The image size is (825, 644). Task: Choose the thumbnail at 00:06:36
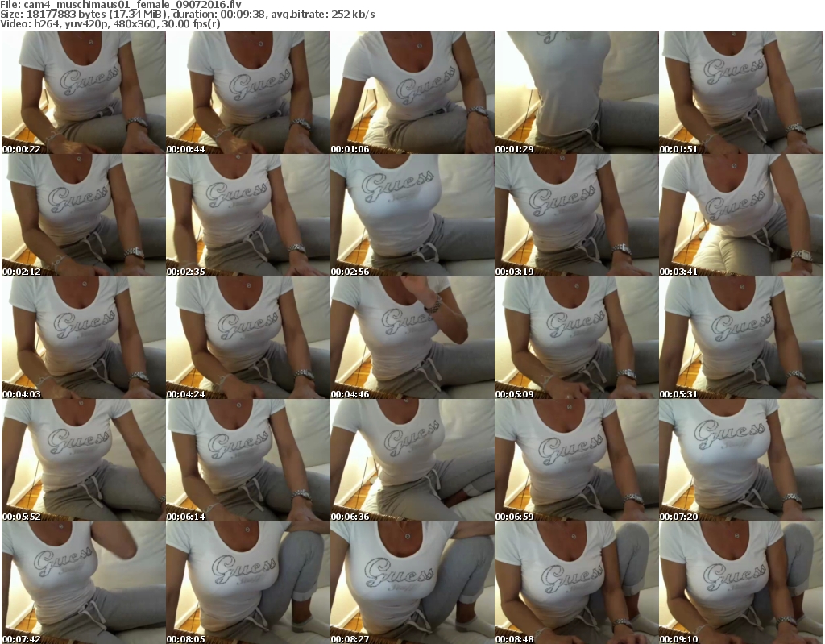coord(412,460)
